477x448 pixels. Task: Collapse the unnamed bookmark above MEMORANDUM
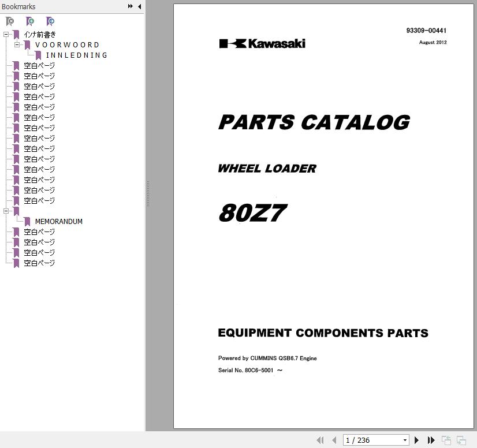click(6, 211)
